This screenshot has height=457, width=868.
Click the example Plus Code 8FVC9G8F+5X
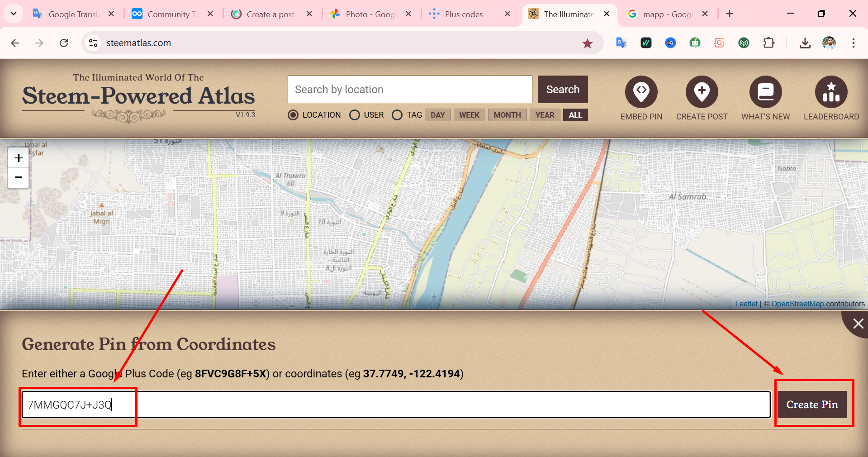point(230,374)
